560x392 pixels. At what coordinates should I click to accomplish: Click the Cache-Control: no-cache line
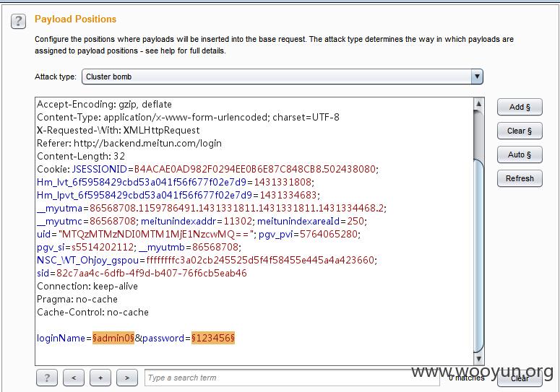(93, 312)
